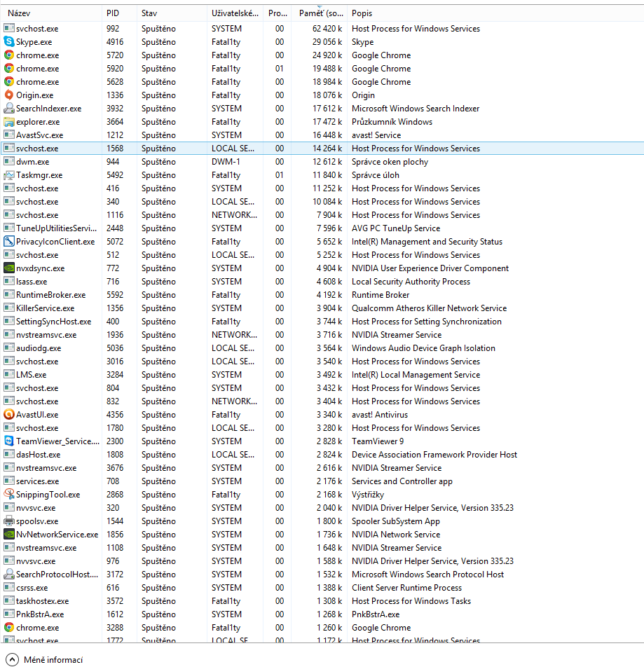Viewport: 644px width, 667px height.
Task: Sort by Uživatelské jméno column
Action: coord(235,13)
